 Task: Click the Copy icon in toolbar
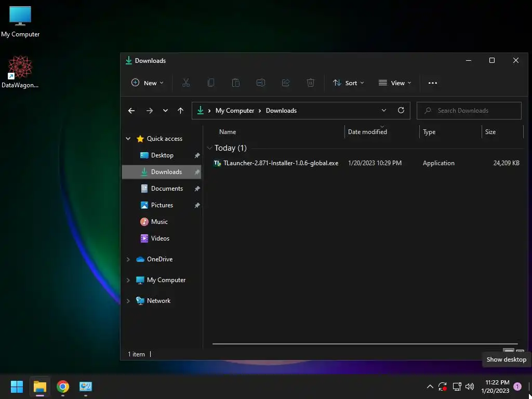click(x=211, y=83)
